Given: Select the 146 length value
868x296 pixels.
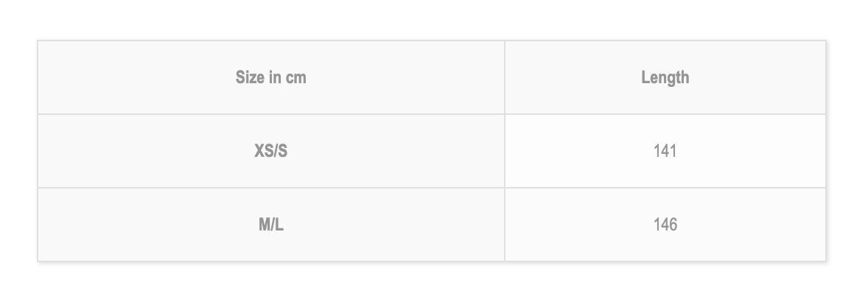Looking at the screenshot, I should pos(665,225).
